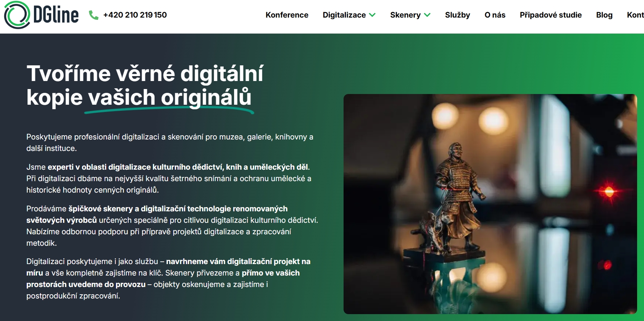Click the green phone handset icon
This screenshot has width=644, height=321.
94,15
